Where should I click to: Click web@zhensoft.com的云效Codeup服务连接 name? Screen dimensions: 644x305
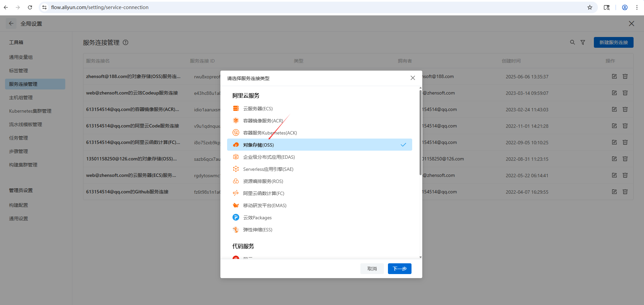(132, 93)
